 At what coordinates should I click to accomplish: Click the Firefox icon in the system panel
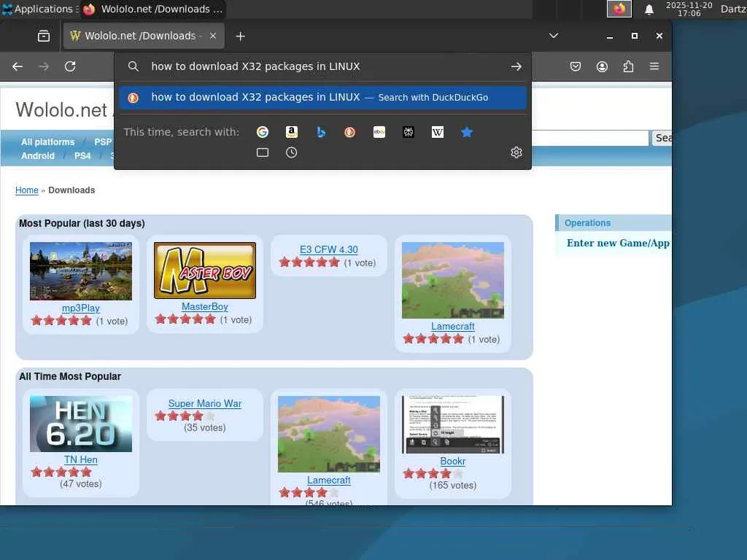pos(619,9)
